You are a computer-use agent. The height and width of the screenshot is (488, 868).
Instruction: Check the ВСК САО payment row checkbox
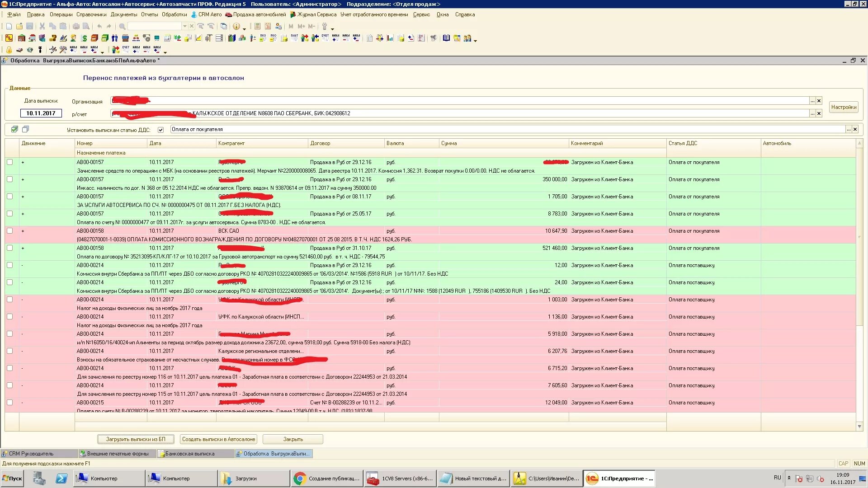[9, 231]
